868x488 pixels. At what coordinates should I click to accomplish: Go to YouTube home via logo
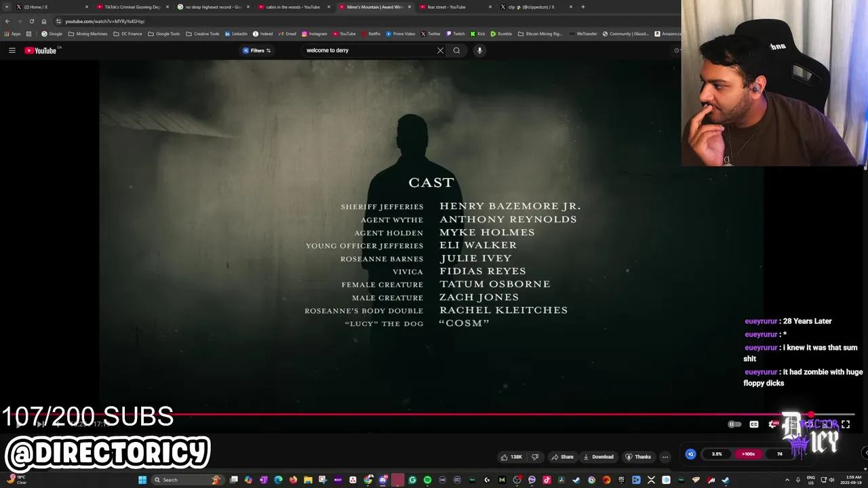(41, 50)
